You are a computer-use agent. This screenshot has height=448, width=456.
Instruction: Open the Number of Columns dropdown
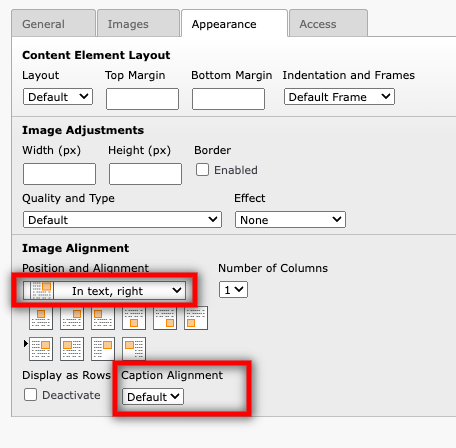[x=233, y=290]
